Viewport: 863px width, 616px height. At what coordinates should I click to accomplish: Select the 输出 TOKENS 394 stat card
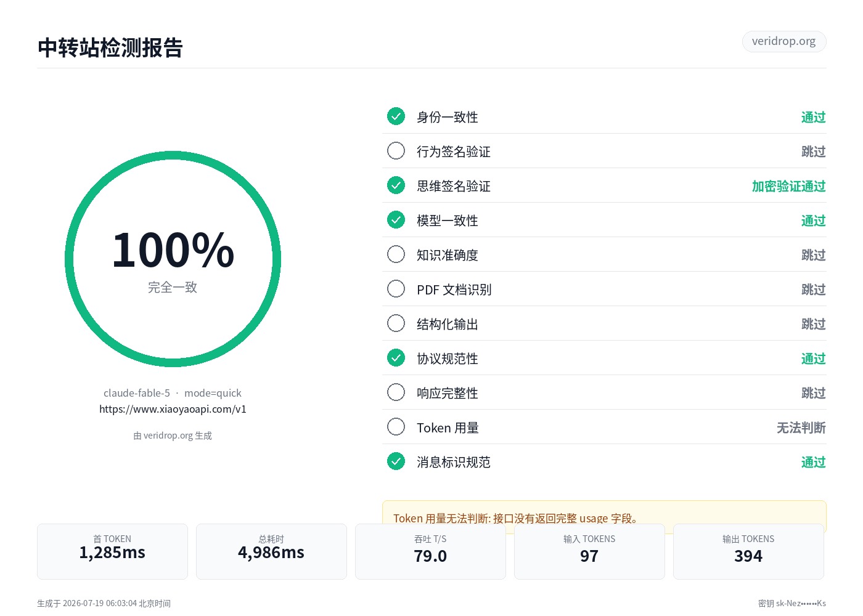(x=748, y=551)
